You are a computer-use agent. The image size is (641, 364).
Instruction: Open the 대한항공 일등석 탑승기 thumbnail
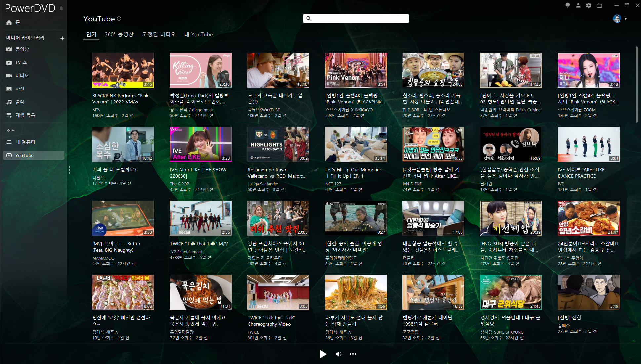(433, 218)
